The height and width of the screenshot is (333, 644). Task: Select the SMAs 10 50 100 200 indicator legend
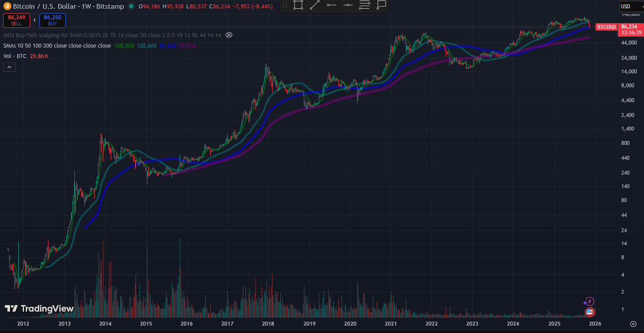point(57,46)
